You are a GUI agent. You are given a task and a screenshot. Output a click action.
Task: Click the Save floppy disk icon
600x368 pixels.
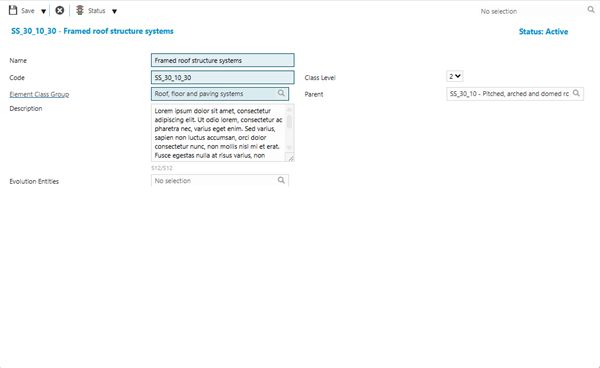[13, 10]
